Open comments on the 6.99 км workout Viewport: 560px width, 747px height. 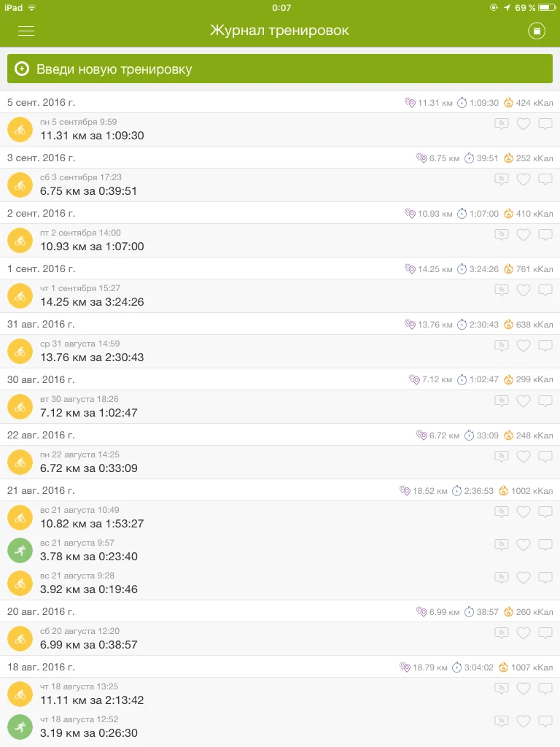tap(545, 633)
